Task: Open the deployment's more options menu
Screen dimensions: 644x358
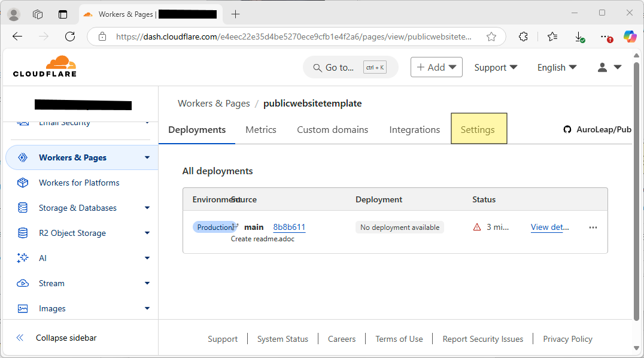Action: (x=593, y=227)
